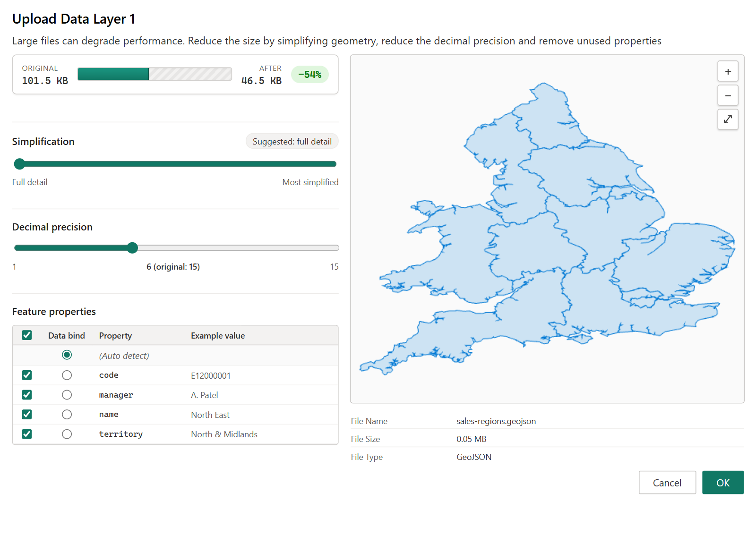756x544 pixels.
Task: Click the Decimal precision slider handle
Action: [132, 247]
